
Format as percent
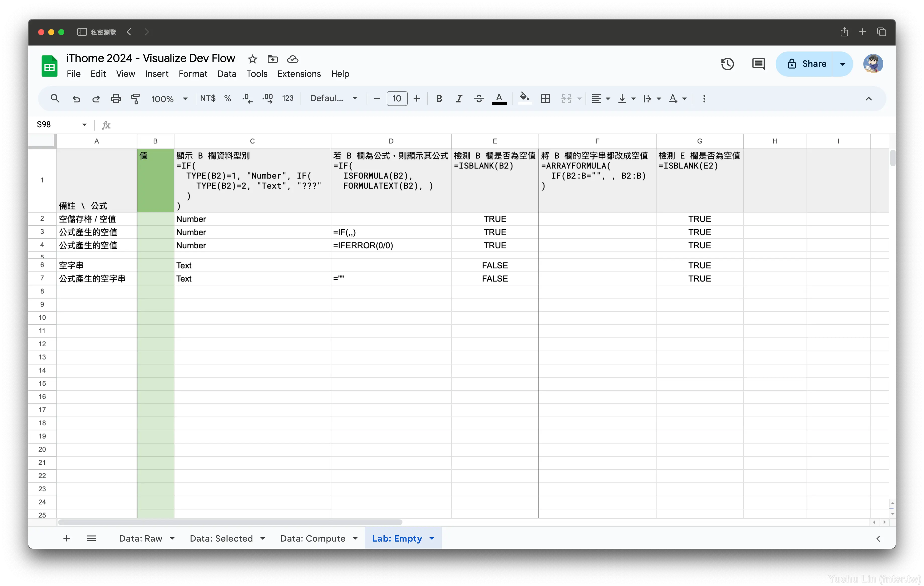(x=227, y=99)
